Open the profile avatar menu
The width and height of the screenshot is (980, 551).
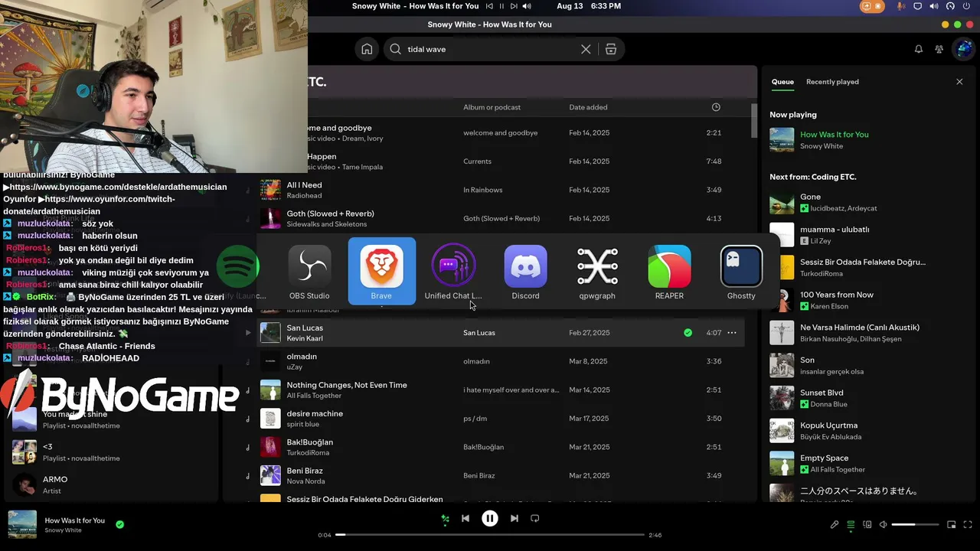[962, 49]
